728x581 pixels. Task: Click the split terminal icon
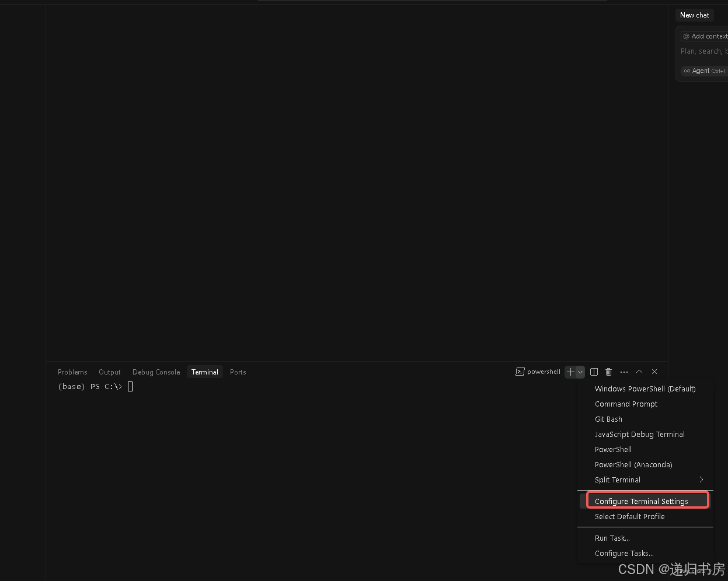click(594, 372)
